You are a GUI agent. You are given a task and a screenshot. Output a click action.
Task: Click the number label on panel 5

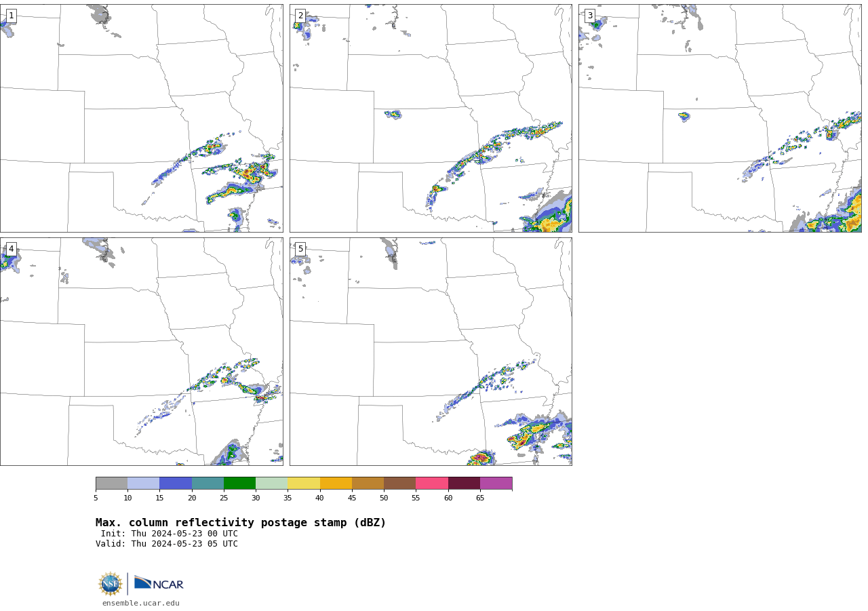pos(300,249)
